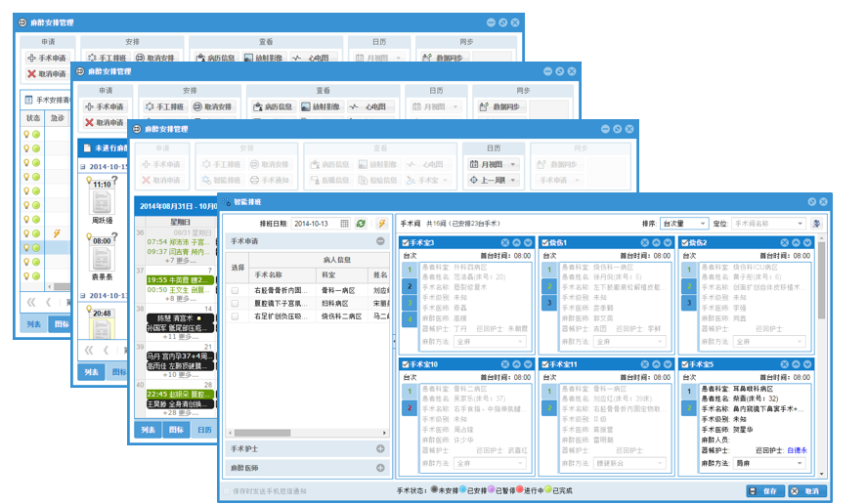Click the 取消 button in 智能排班 dialog

tap(807, 490)
